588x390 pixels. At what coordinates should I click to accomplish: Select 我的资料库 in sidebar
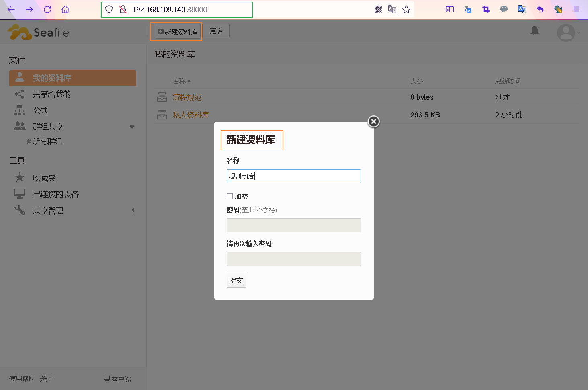click(x=73, y=78)
